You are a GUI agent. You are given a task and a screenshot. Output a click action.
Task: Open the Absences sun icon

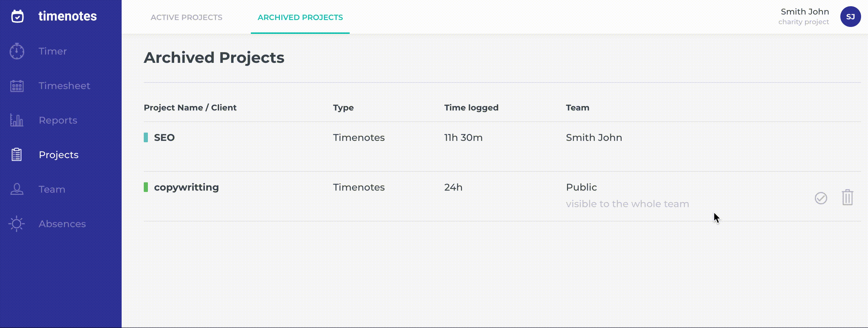point(17,224)
